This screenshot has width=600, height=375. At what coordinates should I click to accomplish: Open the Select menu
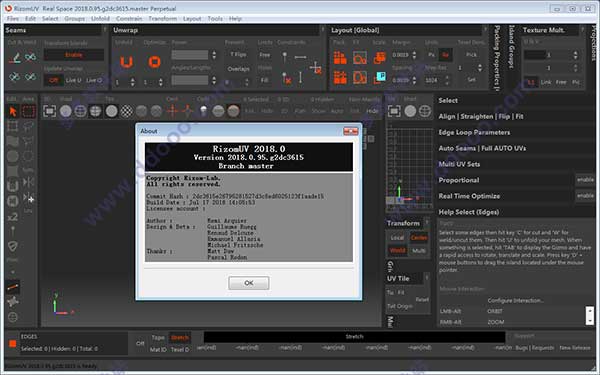[x=50, y=18]
